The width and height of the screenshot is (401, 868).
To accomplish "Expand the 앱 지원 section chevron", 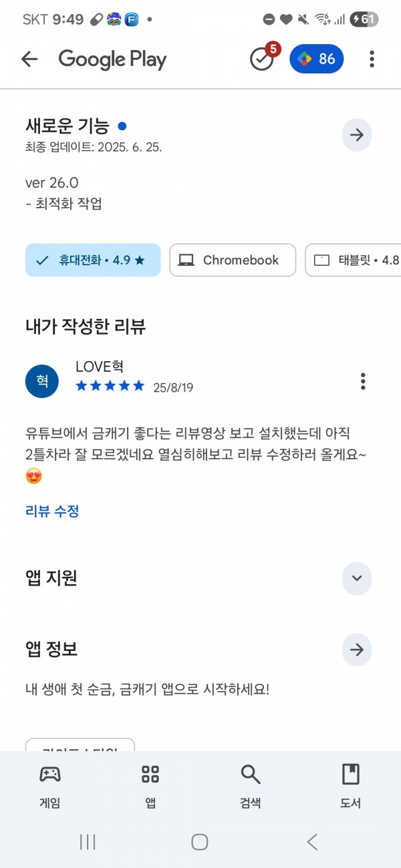I will point(357,578).
